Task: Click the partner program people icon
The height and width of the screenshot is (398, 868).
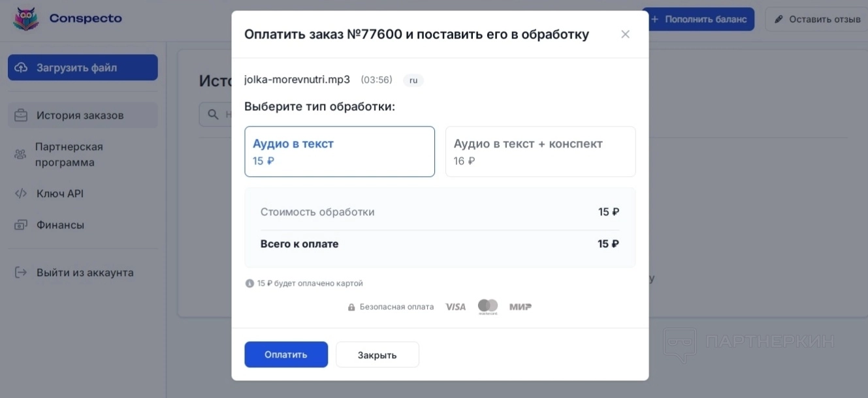Action: (x=20, y=155)
